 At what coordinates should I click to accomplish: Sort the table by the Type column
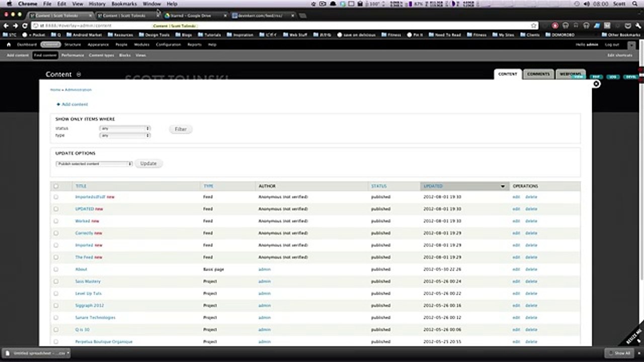pos(208,186)
